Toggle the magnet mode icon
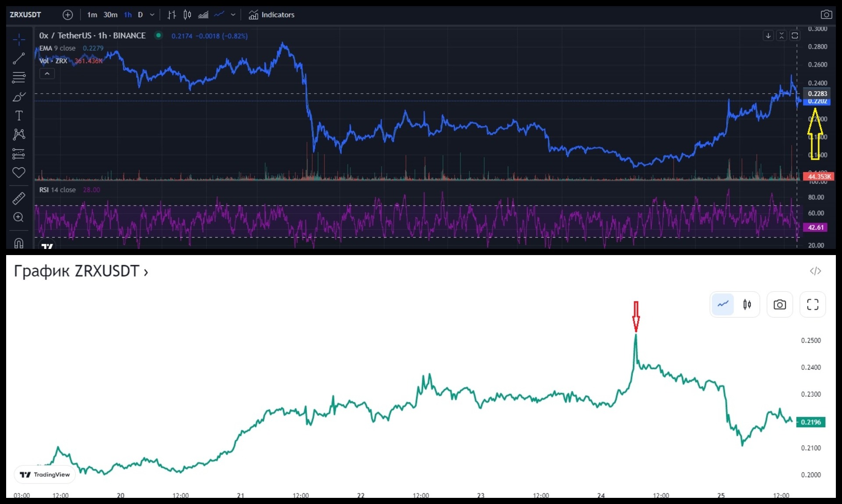Screen dimensions: 842x504 tap(19, 243)
